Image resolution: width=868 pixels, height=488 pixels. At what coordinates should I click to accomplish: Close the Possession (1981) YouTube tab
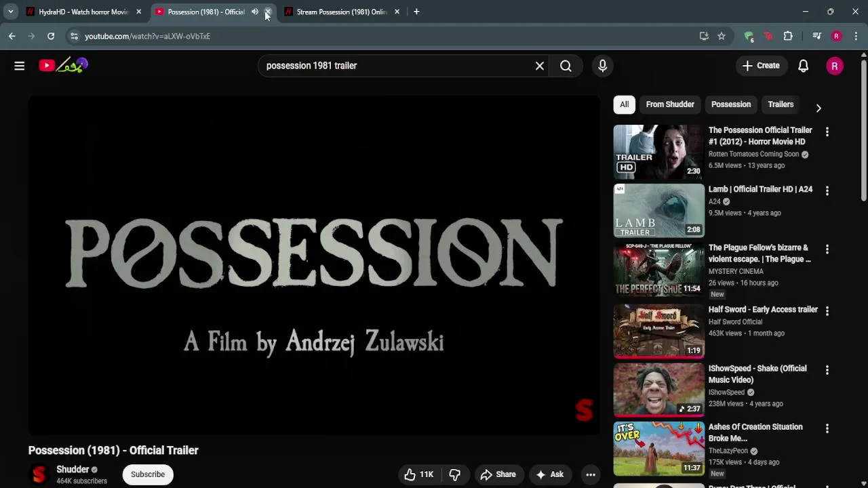pyautogui.click(x=268, y=12)
